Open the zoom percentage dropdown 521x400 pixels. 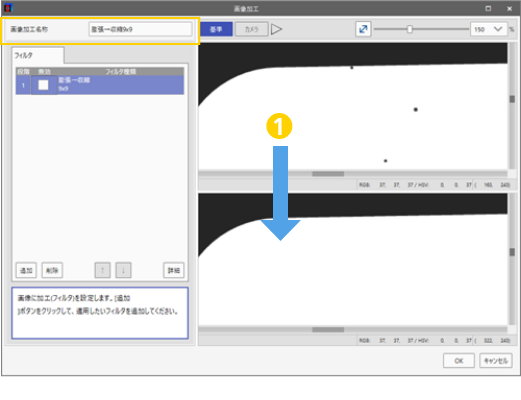[498, 29]
